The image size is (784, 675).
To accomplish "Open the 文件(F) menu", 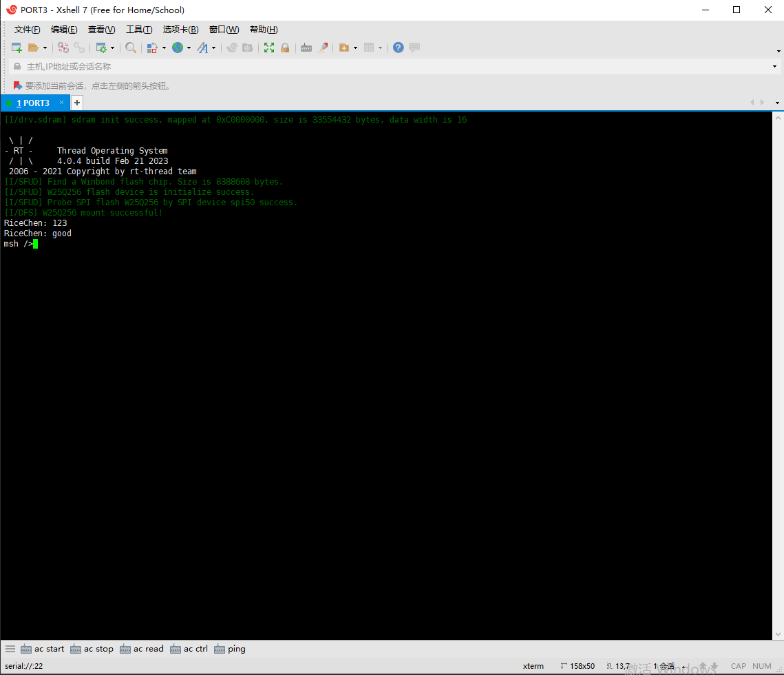I will 27,30.
